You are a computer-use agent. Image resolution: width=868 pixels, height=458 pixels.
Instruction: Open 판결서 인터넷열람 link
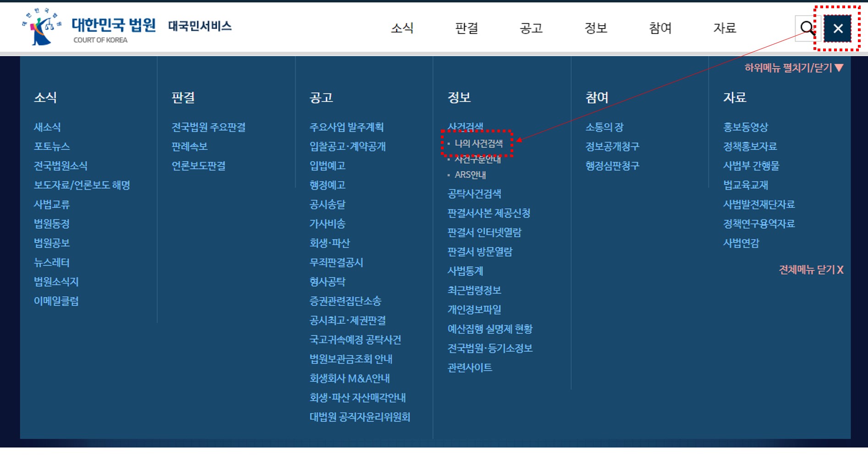(484, 233)
